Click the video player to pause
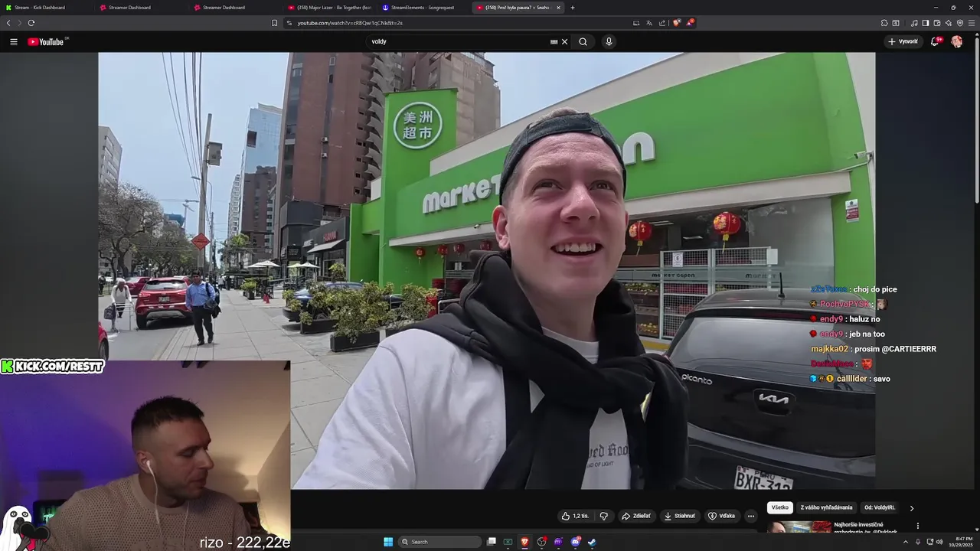The height and width of the screenshot is (551, 980). click(486, 270)
